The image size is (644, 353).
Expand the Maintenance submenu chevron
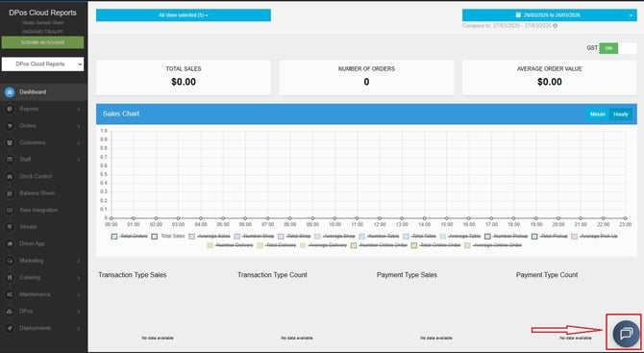tap(79, 294)
